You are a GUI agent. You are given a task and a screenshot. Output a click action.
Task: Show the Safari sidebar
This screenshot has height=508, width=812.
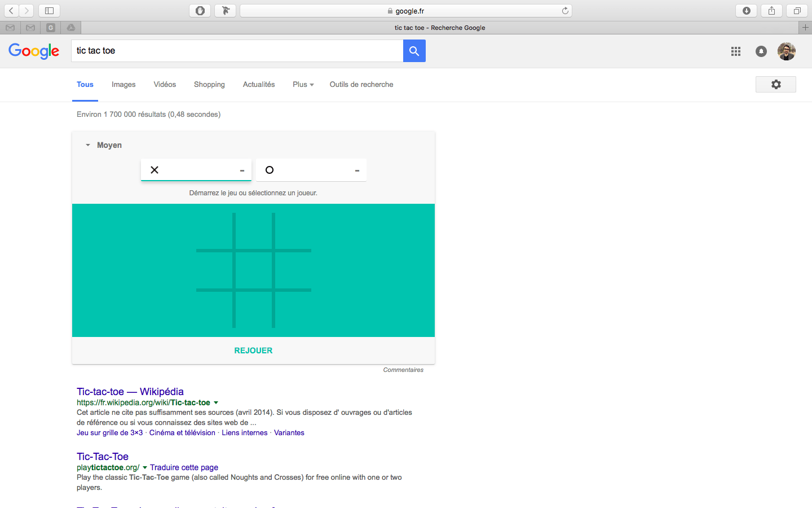pos(49,11)
